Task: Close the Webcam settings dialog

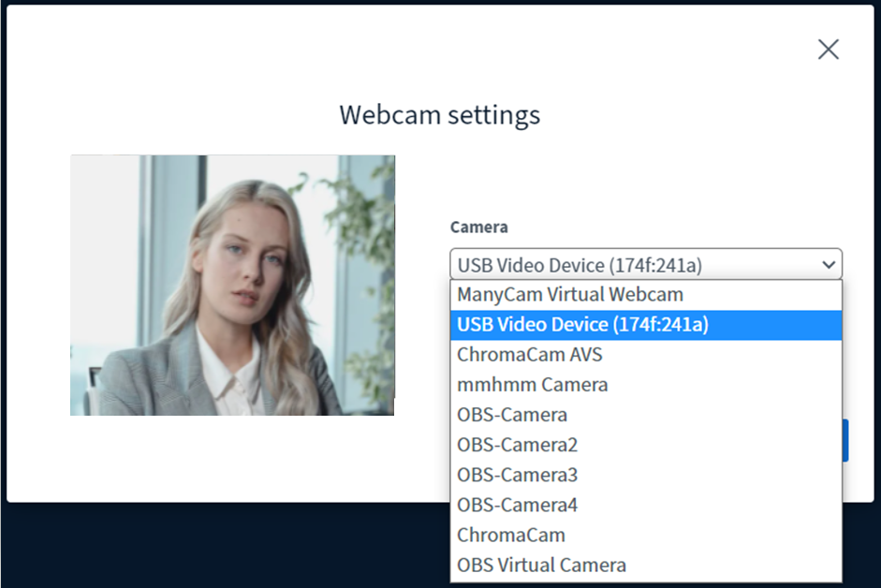Action: pyautogui.click(x=828, y=50)
